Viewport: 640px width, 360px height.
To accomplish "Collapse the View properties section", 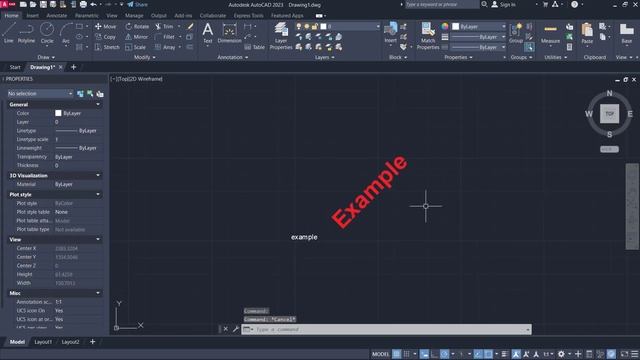I will click(98, 240).
